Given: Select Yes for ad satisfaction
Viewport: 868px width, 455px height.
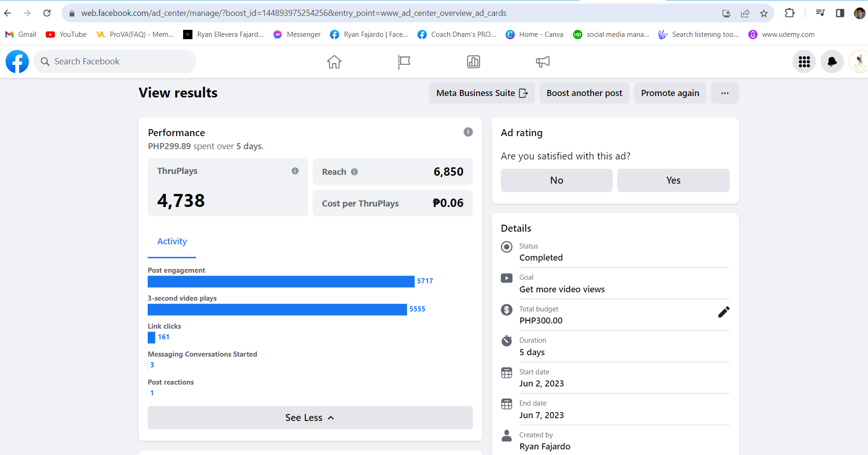Looking at the screenshot, I should pos(673,180).
